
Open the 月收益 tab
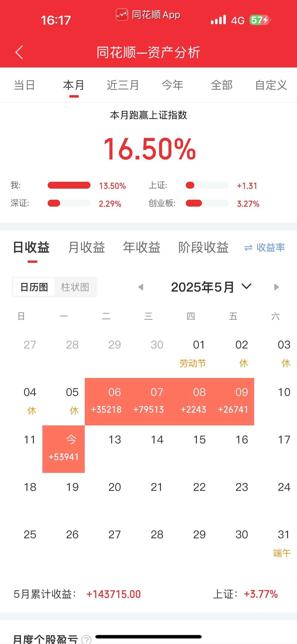tap(87, 248)
